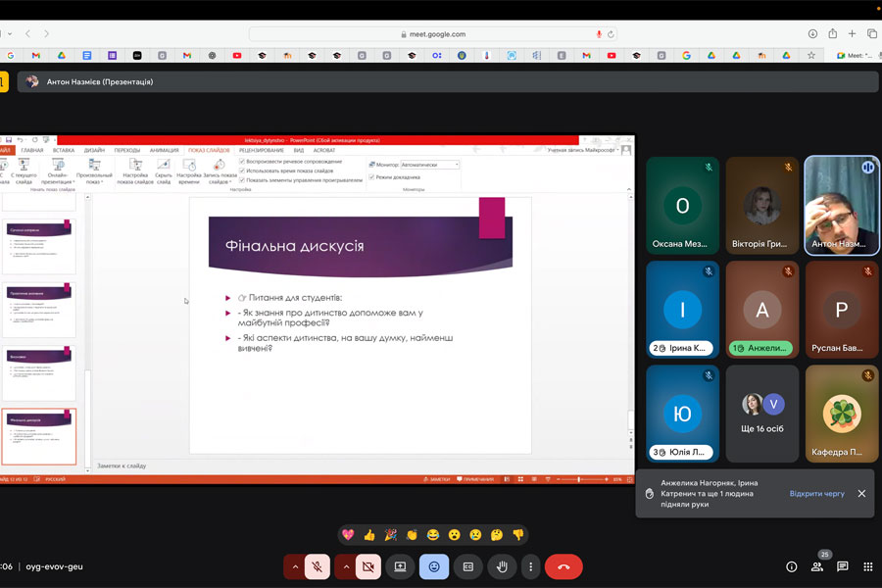Toggle 'Использовать время показа слайдов' checkbox
This screenshot has width=882, height=588.
point(243,171)
